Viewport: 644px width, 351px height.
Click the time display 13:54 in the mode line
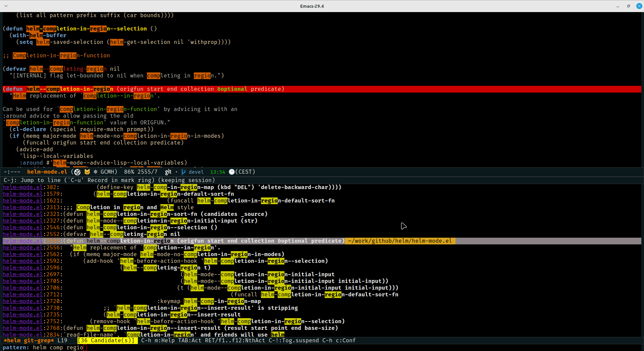coord(217,172)
